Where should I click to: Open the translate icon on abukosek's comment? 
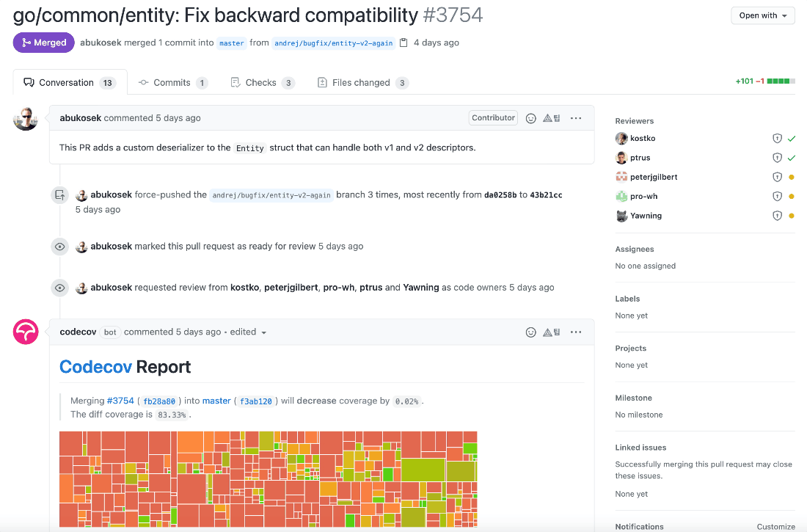coord(551,118)
